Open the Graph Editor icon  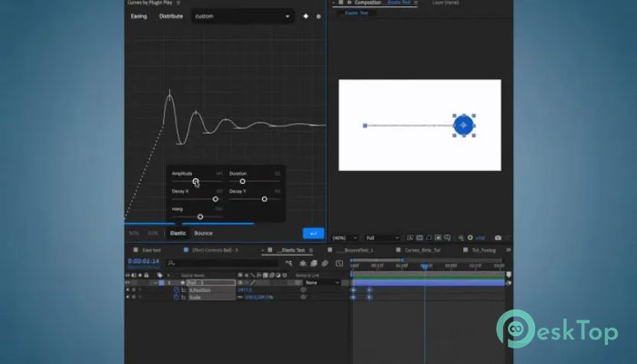(339, 264)
